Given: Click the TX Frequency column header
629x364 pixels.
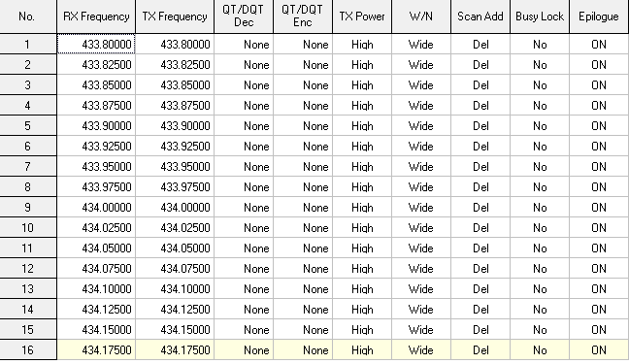Looking at the screenshot, I should point(175,17).
